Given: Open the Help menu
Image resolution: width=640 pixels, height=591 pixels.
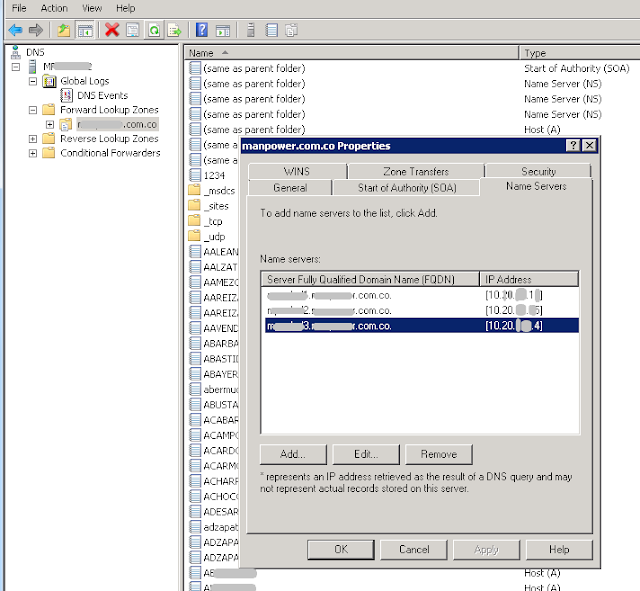Looking at the screenshot, I should pyautogui.click(x=125, y=8).
